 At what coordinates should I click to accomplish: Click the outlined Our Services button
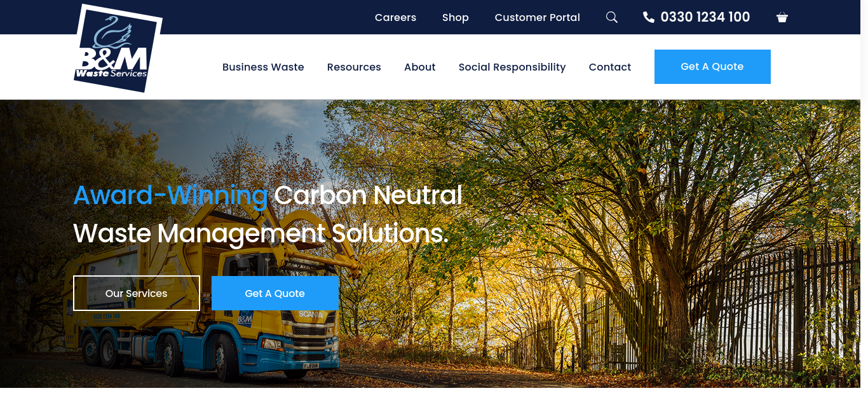(137, 293)
